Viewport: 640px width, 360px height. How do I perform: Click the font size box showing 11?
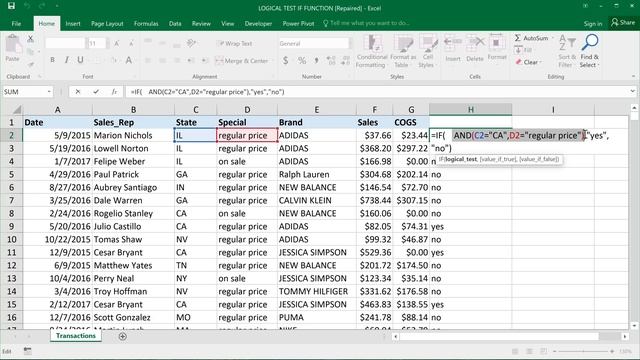[x=97, y=43]
